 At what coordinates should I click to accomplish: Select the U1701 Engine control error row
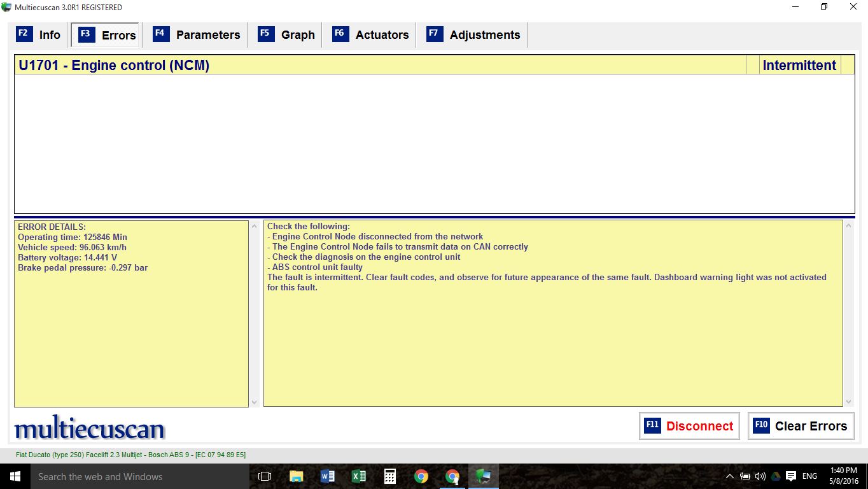click(x=435, y=65)
